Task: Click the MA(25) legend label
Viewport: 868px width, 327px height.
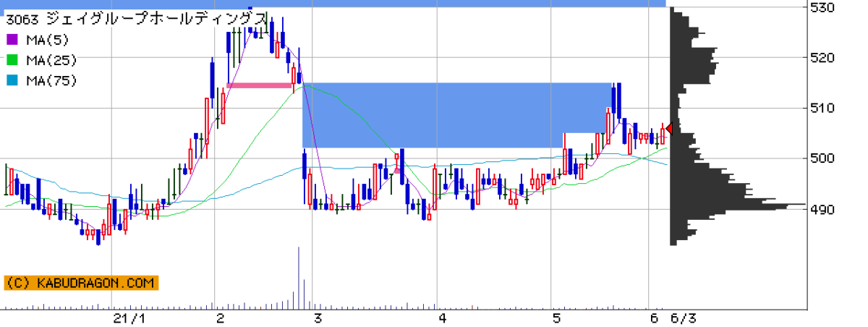Action: point(51,60)
